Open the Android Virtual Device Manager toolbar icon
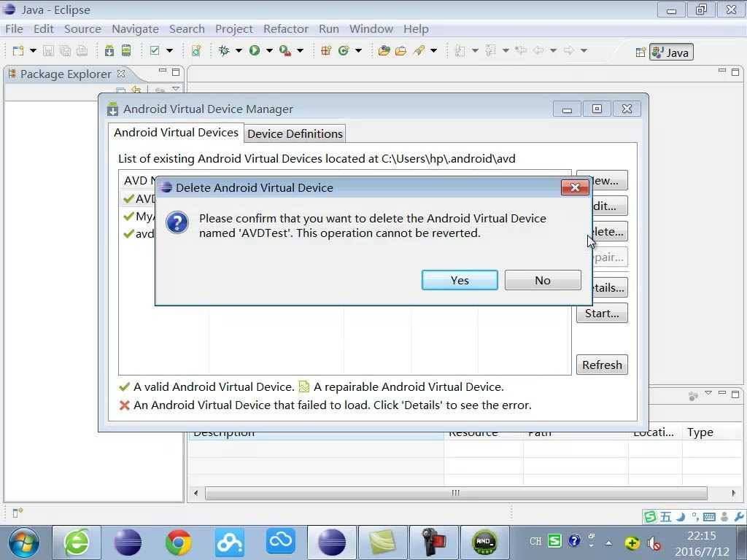 click(126, 50)
